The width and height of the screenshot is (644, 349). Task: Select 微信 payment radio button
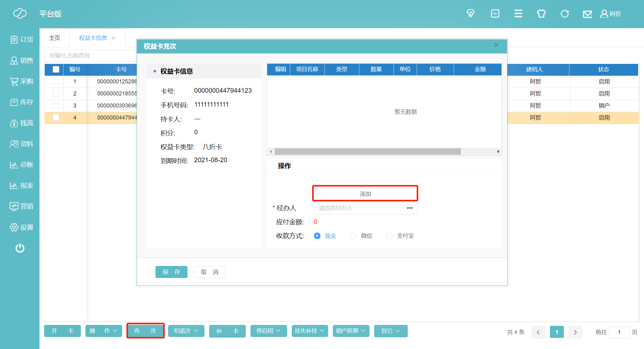tap(353, 236)
